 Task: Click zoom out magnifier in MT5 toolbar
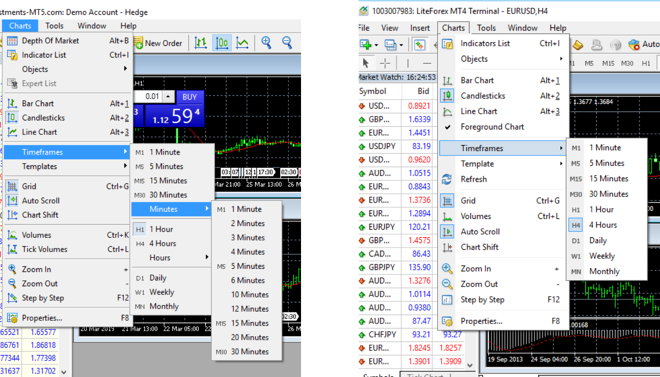[287, 42]
